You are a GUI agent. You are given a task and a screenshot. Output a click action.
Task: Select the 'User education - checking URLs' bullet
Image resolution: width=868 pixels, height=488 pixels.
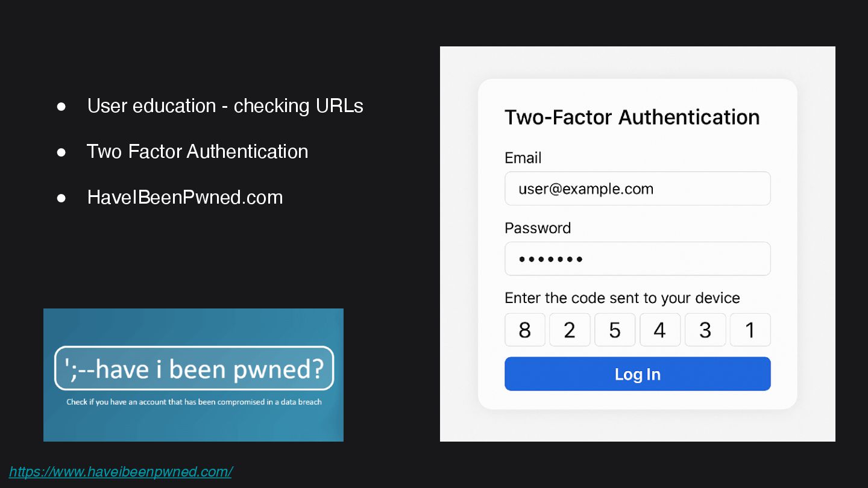tap(225, 106)
